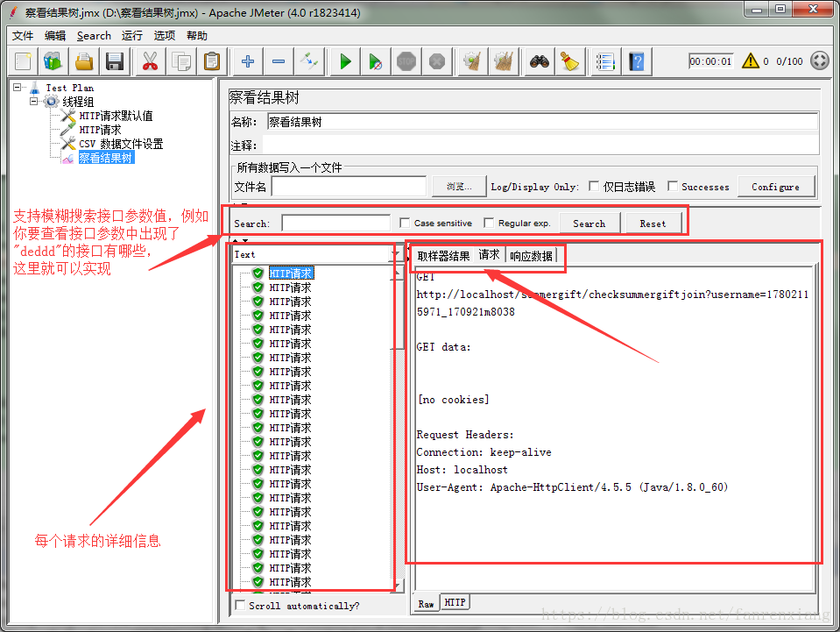Switch to HTTP tab at bottom
Image resolution: width=840 pixels, height=632 pixels.
[x=455, y=602]
